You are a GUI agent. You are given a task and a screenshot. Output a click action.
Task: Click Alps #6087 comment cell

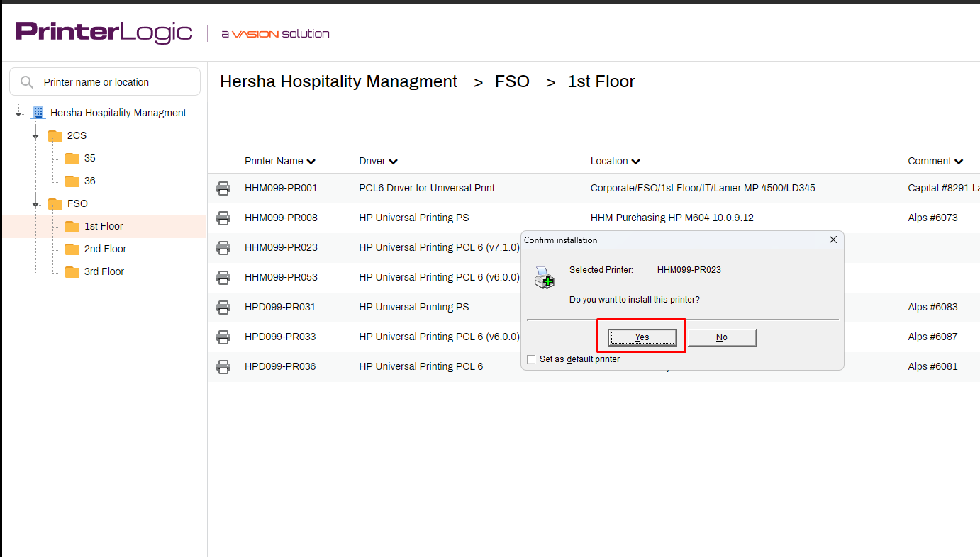pos(932,337)
